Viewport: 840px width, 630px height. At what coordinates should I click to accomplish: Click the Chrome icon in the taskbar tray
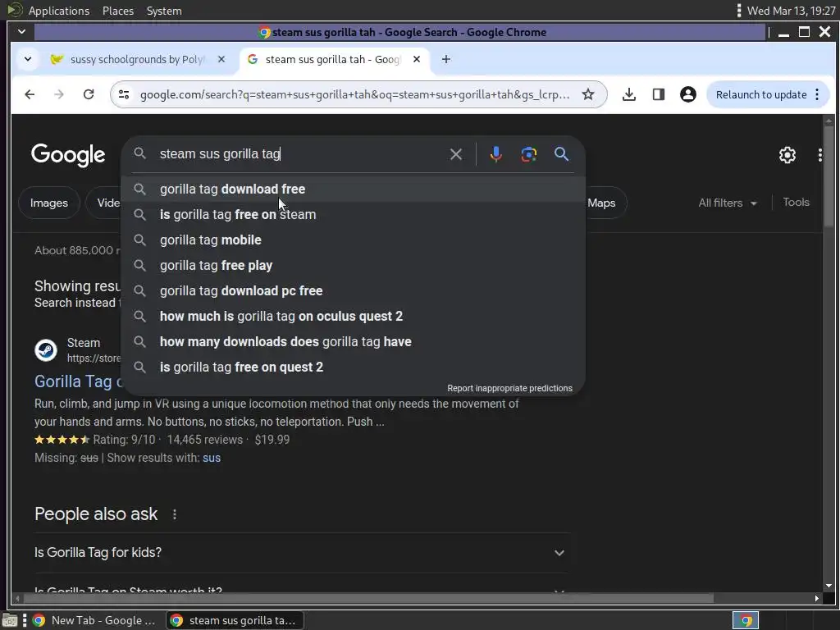[746, 620]
